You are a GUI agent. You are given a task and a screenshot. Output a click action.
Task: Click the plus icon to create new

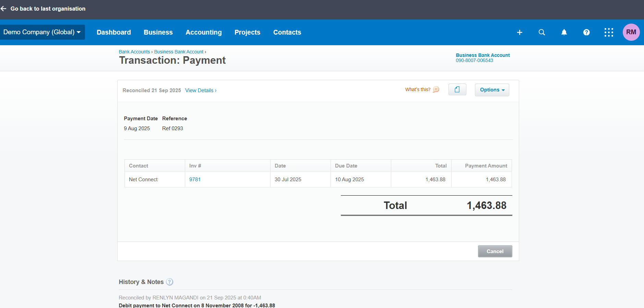click(x=520, y=32)
